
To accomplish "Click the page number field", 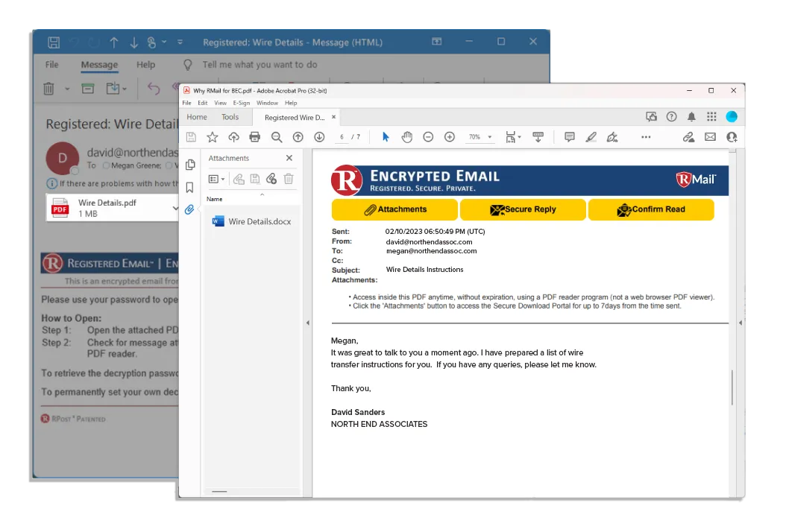I will (342, 137).
